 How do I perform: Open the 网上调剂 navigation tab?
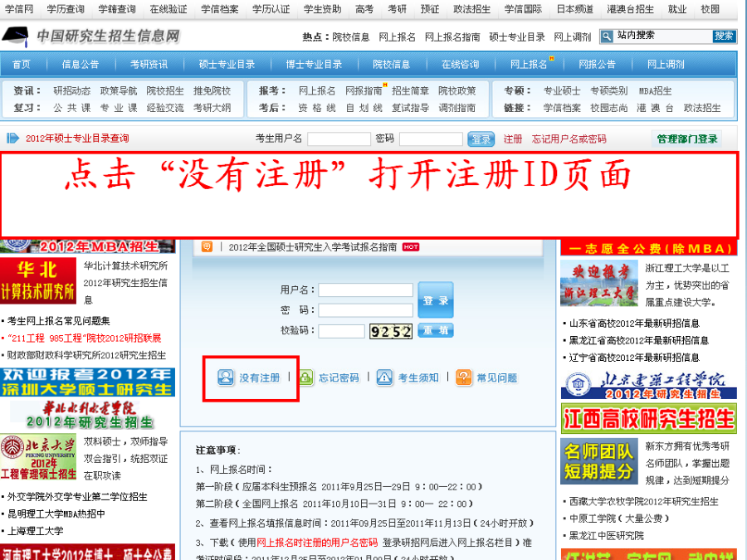tap(666, 64)
